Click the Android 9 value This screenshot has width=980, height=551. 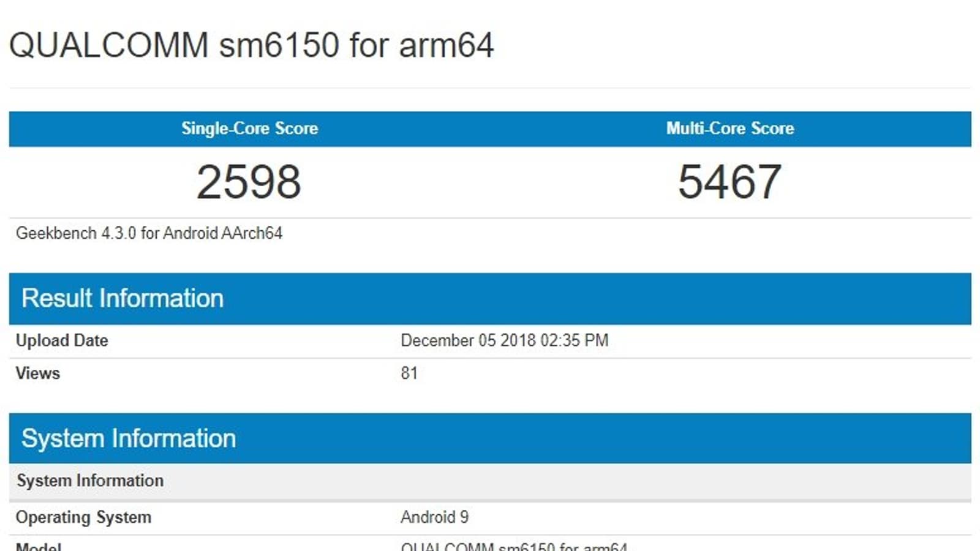(x=434, y=517)
